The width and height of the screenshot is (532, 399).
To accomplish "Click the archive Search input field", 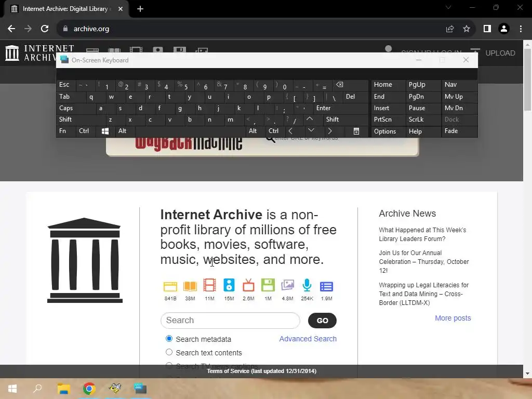I will (230, 320).
